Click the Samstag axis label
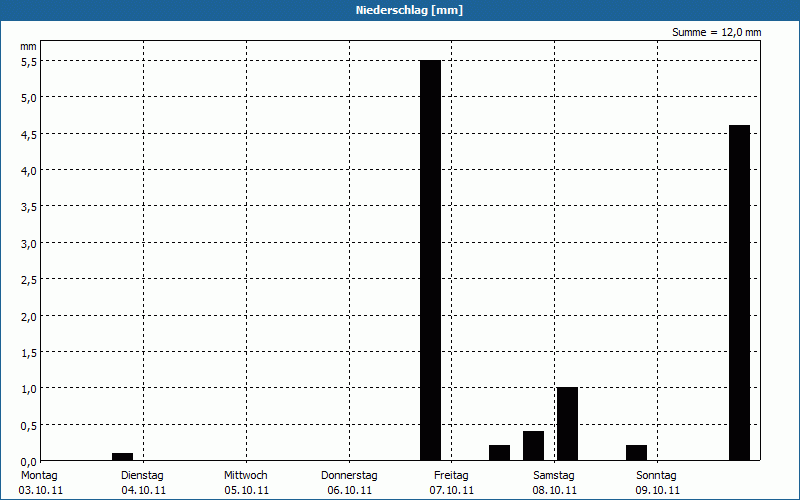Image resolution: width=800 pixels, height=500 pixels. [x=554, y=476]
